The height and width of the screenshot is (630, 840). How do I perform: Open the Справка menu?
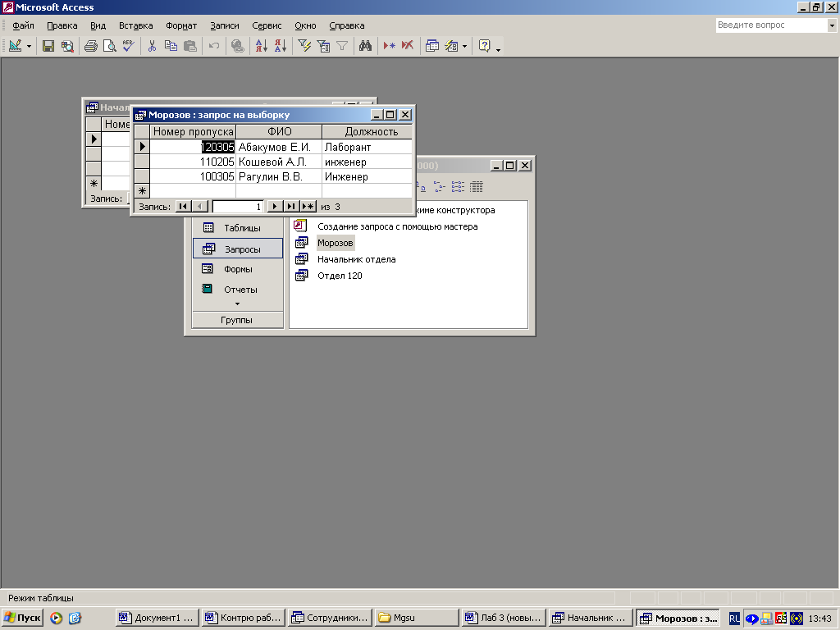click(347, 25)
